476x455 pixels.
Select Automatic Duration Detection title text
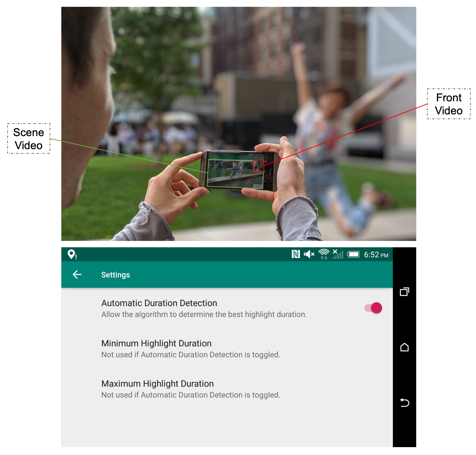(159, 303)
